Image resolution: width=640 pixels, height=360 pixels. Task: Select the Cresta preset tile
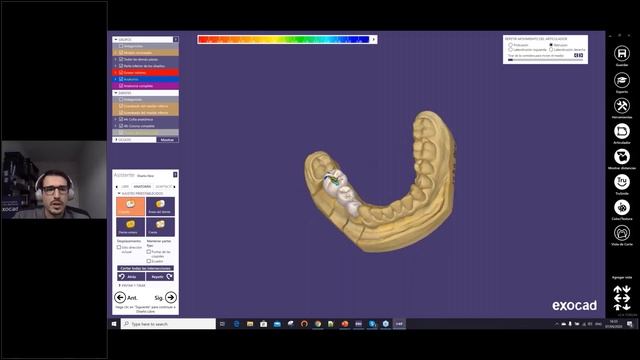tap(160, 227)
